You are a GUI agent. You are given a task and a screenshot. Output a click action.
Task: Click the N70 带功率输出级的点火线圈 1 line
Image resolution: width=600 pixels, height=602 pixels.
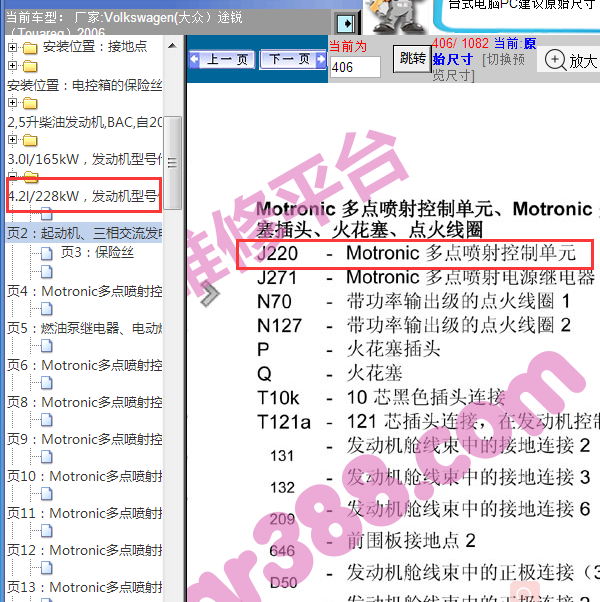(x=413, y=301)
